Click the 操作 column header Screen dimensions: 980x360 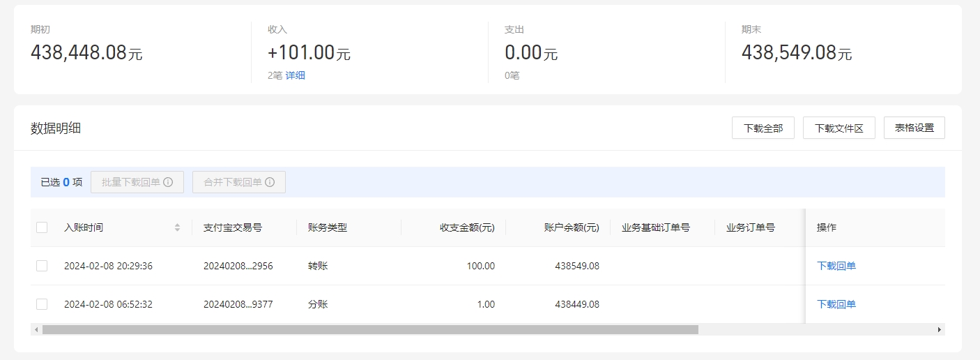pyautogui.click(x=827, y=227)
